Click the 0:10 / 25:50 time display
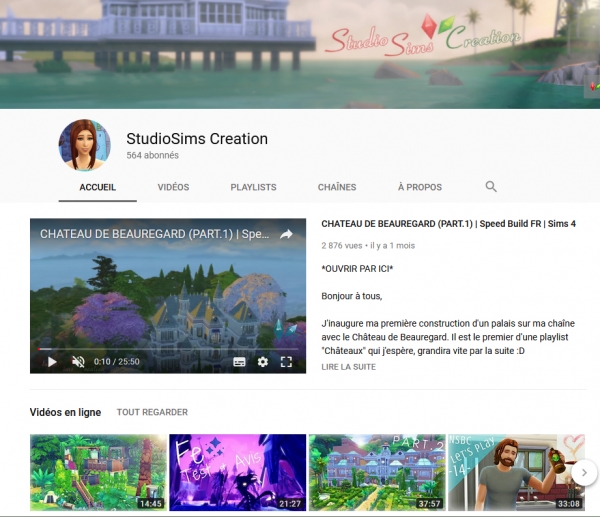Screen dimensions: 600x517 [x=117, y=362]
